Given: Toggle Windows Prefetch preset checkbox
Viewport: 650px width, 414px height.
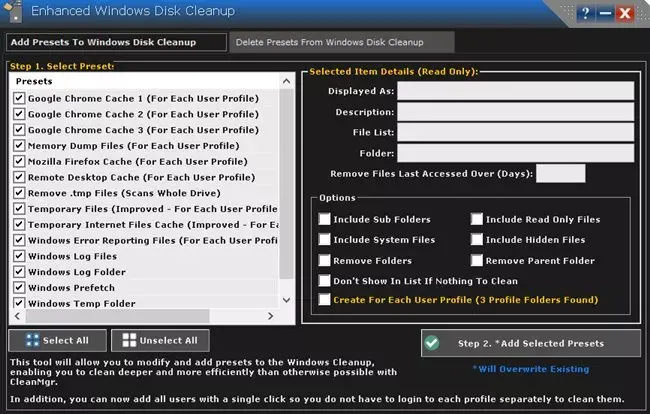Looking at the screenshot, I should (x=19, y=287).
